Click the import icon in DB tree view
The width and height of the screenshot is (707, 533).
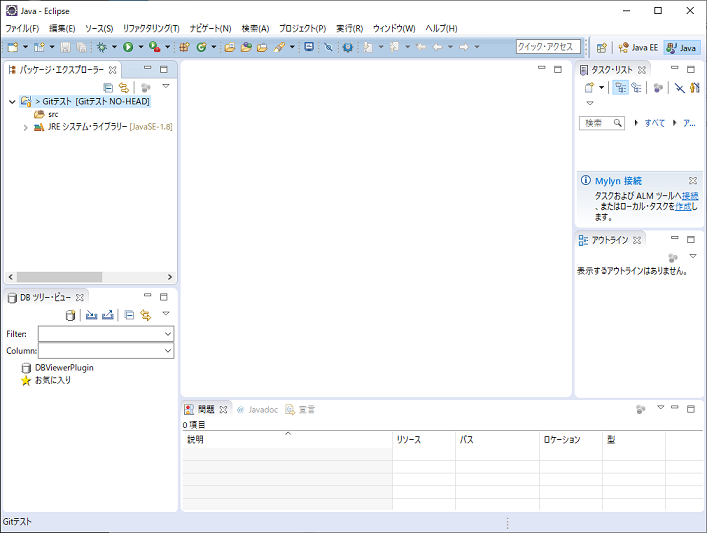[x=92, y=315]
